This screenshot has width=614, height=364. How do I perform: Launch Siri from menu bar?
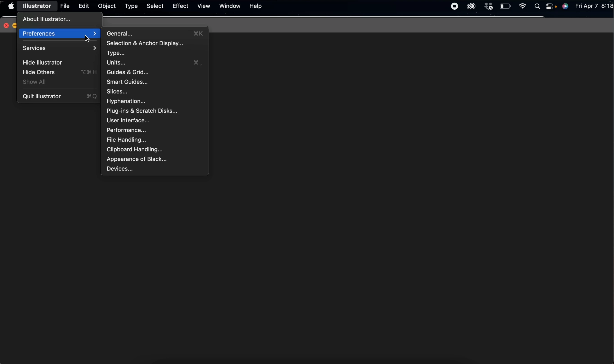tap(566, 7)
